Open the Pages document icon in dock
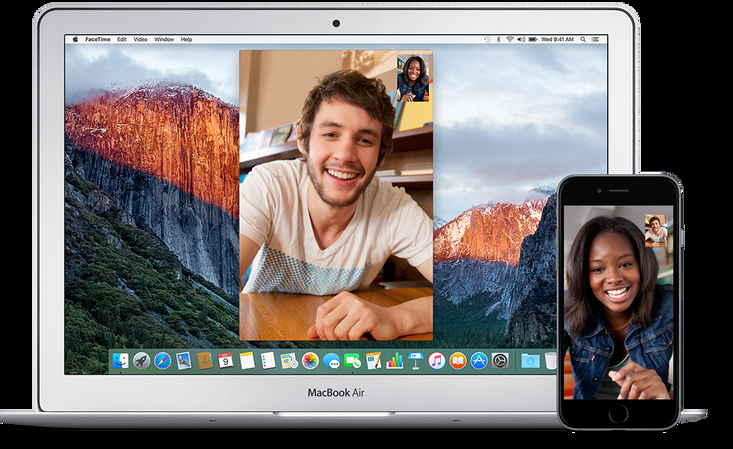Image resolution: width=733 pixels, height=449 pixels. coord(374,361)
